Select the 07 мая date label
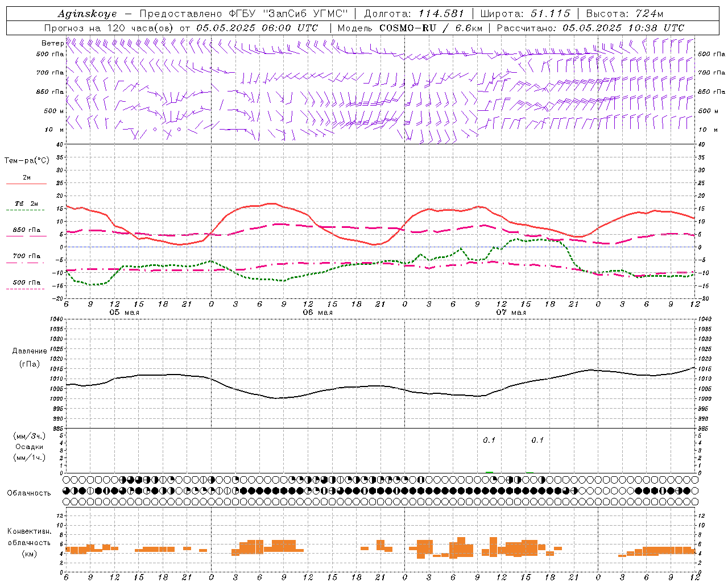 (511, 313)
